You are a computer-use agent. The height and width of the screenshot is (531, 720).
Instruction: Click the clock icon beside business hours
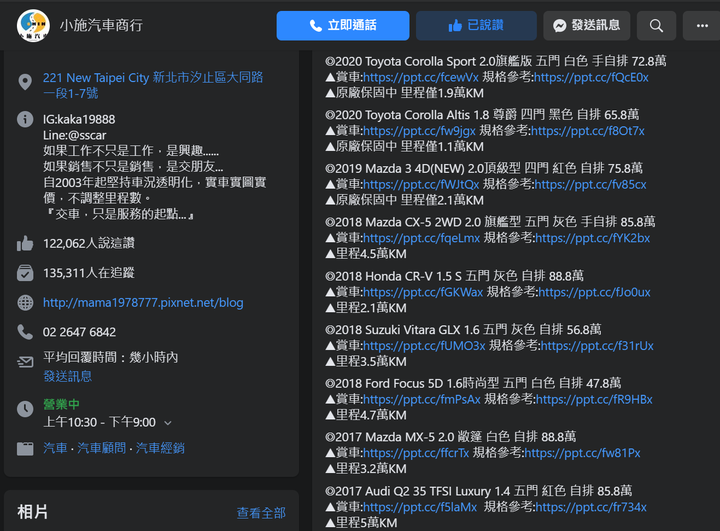(x=25, y=409)
